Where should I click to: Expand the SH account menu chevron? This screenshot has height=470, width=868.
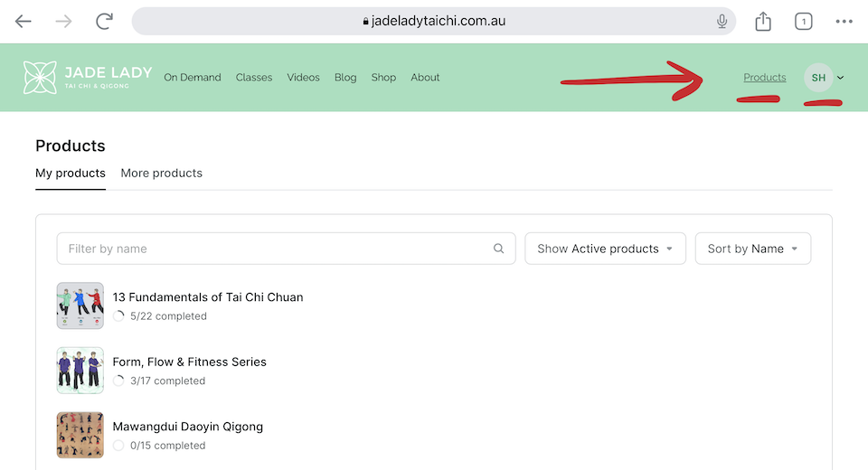841,78
